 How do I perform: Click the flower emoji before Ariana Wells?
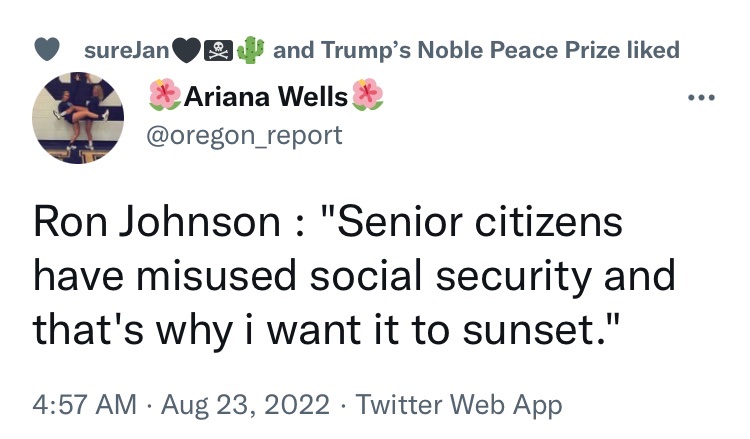coord(163,98)
